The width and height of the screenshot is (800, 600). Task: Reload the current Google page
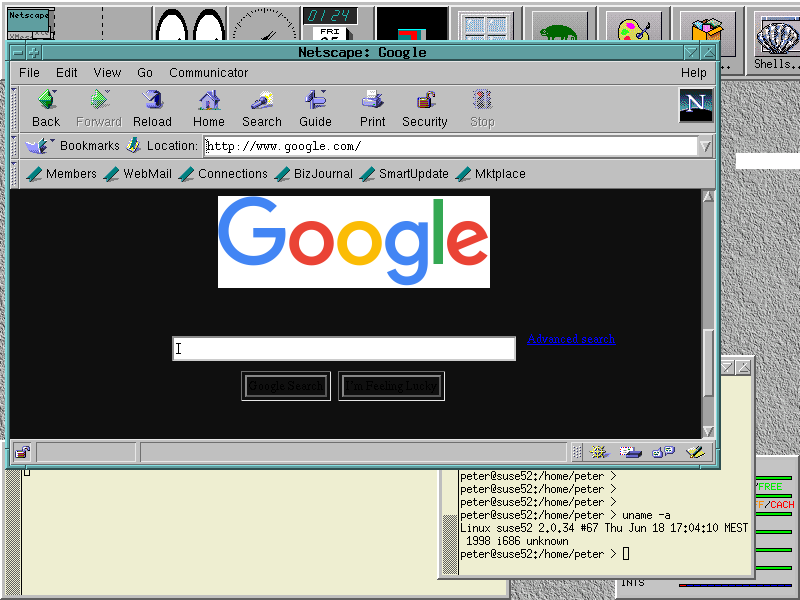152,108
